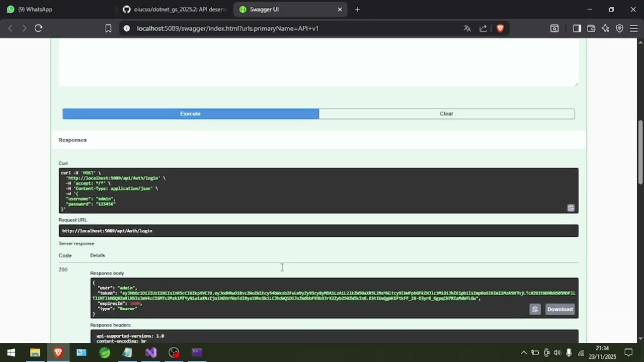Open the Windows notification center icon

tap(628, 352)
